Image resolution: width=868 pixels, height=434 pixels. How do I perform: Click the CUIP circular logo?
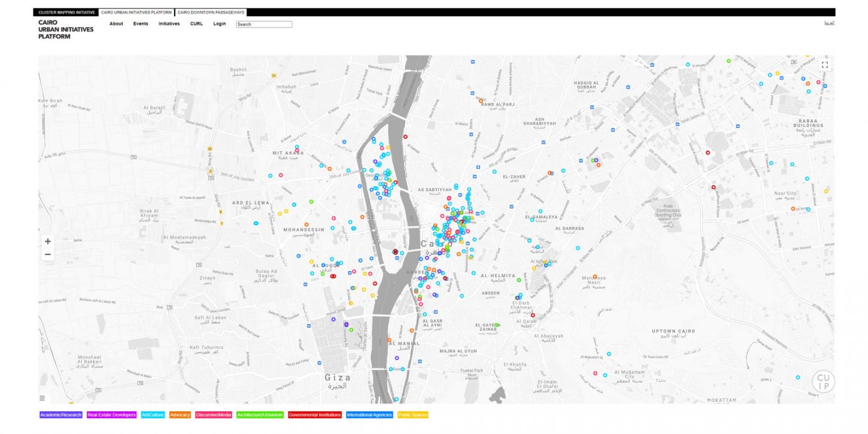823,382
